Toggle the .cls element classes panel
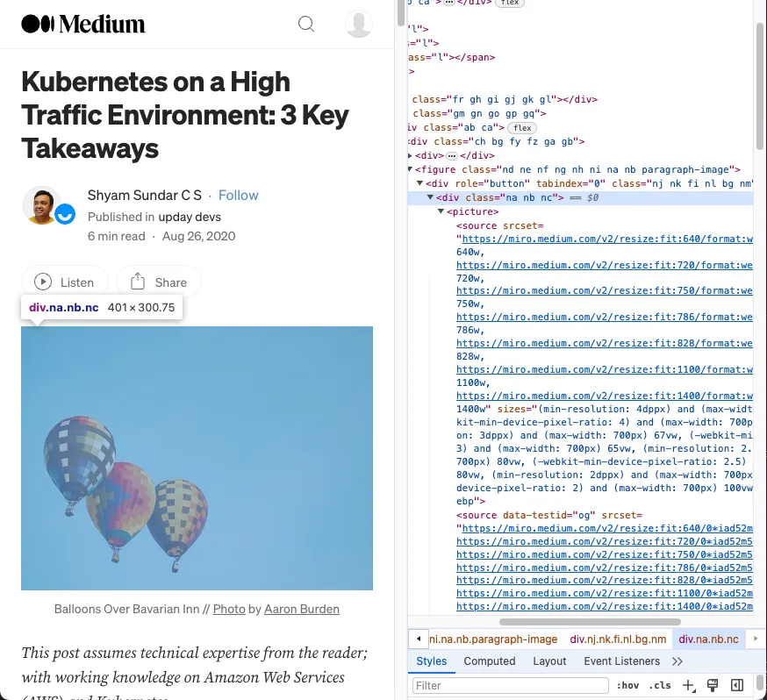Screen dimensions: 767x700 (660, 685)
